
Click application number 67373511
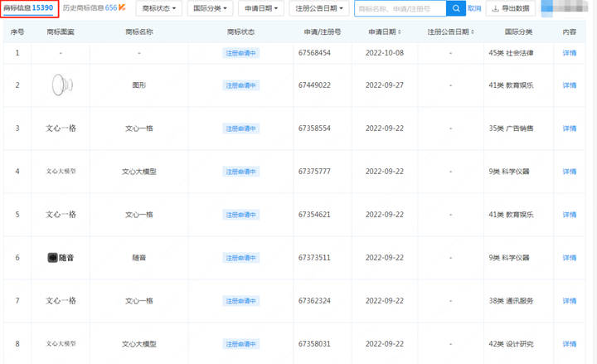pos(314,258)
